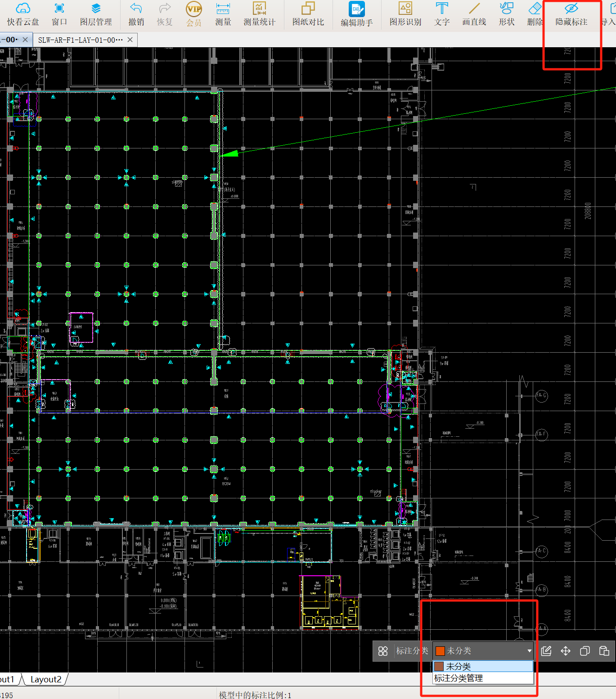Image resolution: width=616 pixels, height=699 pixels.
Task: Open 图层管理 layer manager
Action: click(x=96, y=14)
